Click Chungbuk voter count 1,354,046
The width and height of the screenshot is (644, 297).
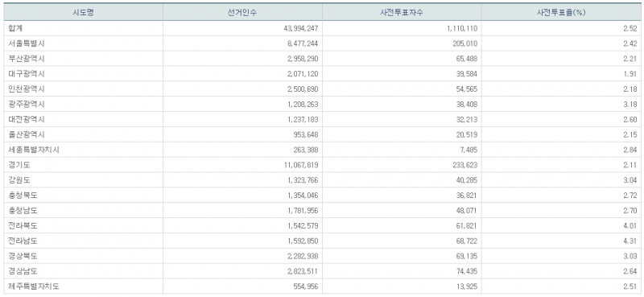[303, 196]
